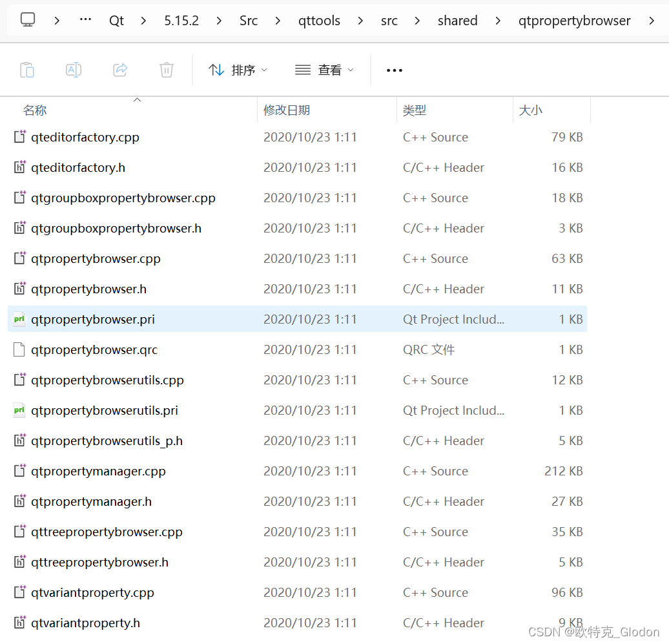This screenshot has height=644, width=669.
Task: Click the This PC computer icon in address bar
Action: [26, 20]
